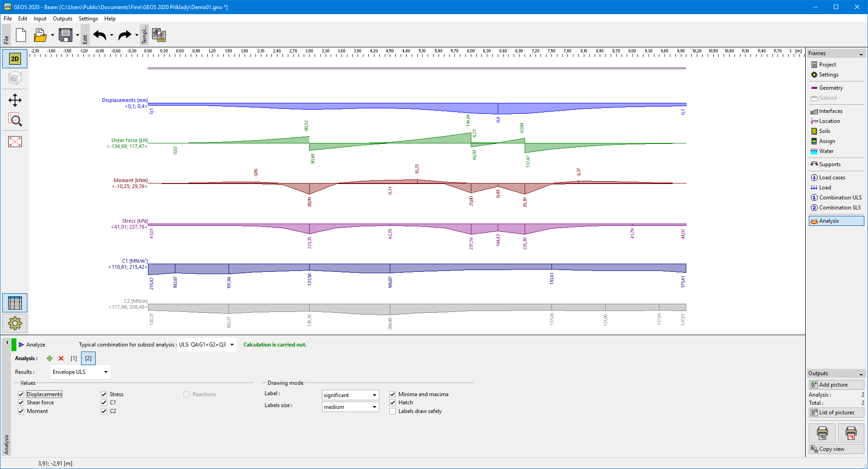The image size is (868, 469).
Task: Select the pan/move view tool
Action: tap(15, 100)
